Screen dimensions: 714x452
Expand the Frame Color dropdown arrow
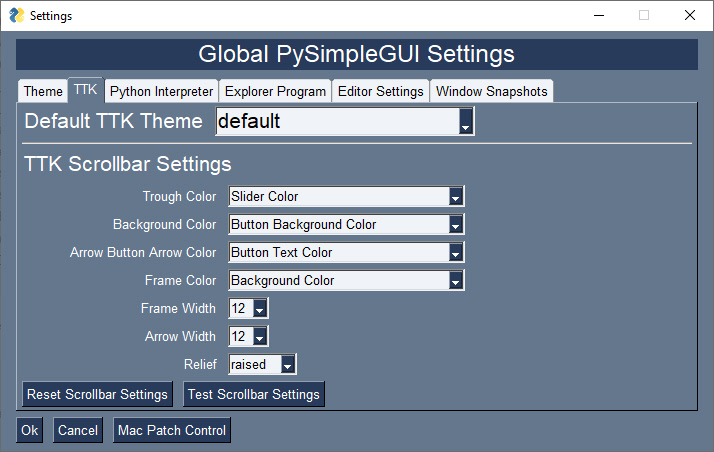[x=455, y=280]
